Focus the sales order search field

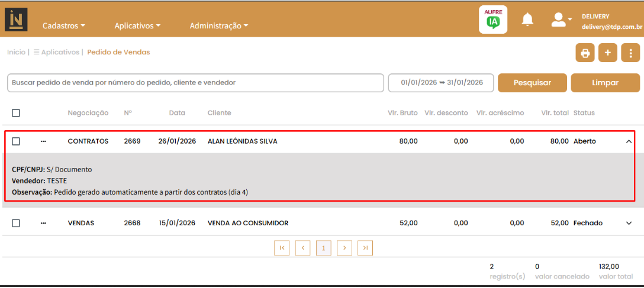click(195, 83)
